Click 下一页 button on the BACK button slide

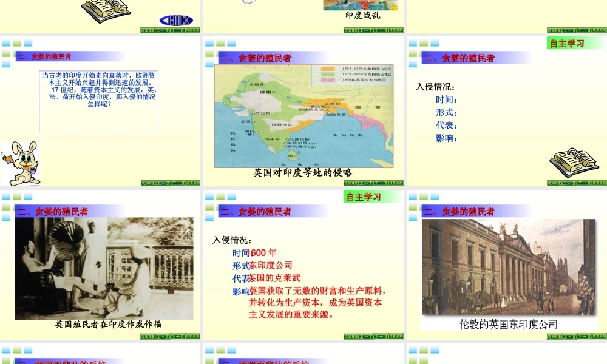tap(178, 30)
